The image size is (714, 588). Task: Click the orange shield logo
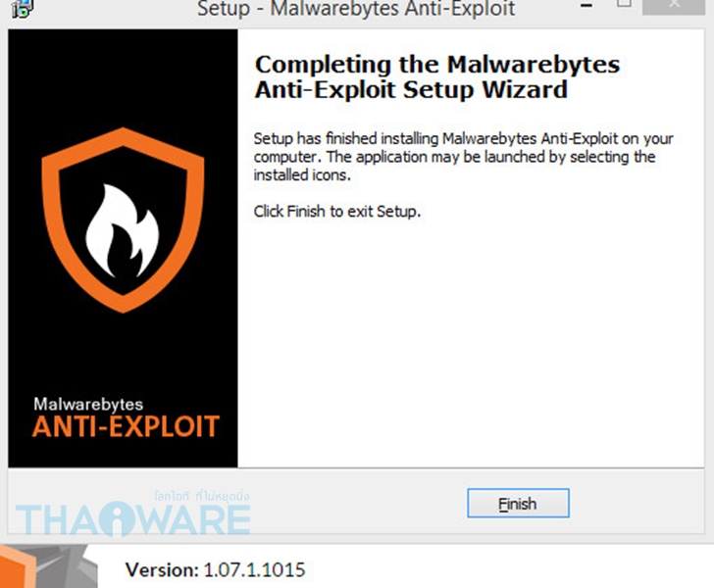pos(123,220)
